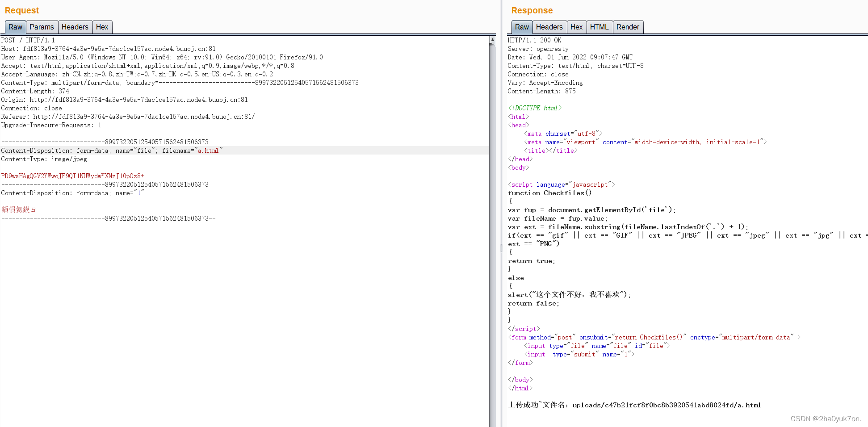
Task: Click the filename "a.html" value
Action: coord(208,151)
